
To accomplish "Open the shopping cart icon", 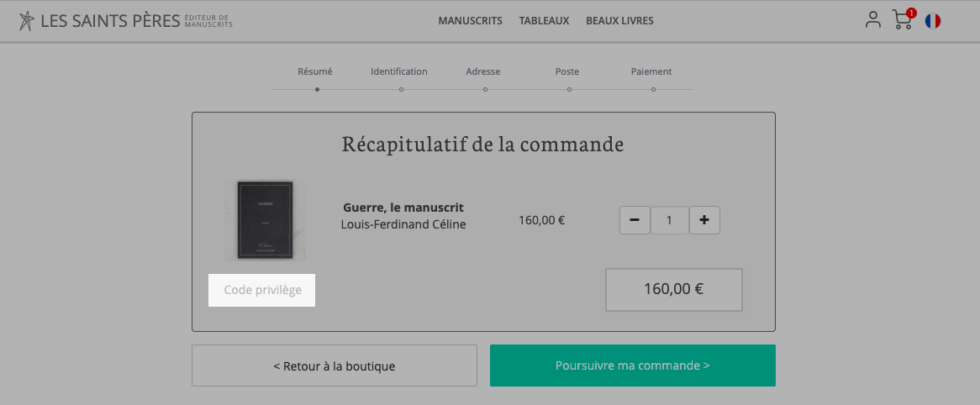I will click(904, 20).
